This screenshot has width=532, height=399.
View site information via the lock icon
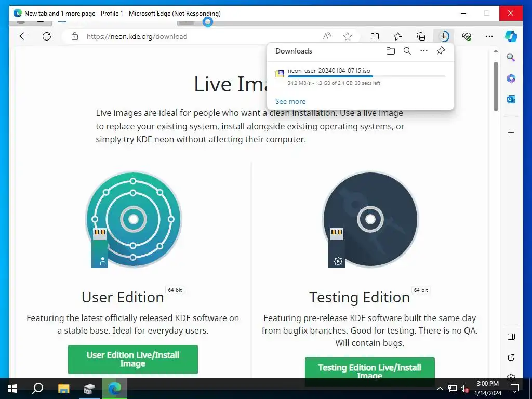pos(75,36)
